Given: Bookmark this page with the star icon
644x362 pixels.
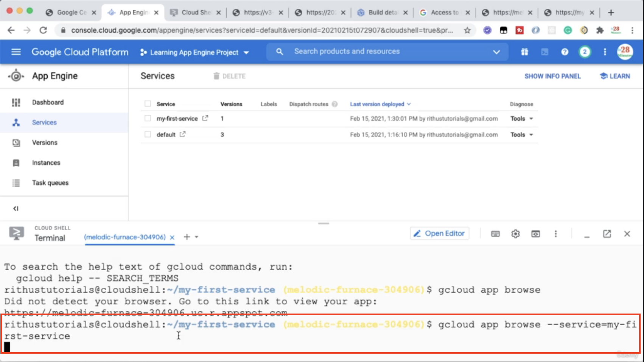Looking at the screenshot, I should coord(467,30).
